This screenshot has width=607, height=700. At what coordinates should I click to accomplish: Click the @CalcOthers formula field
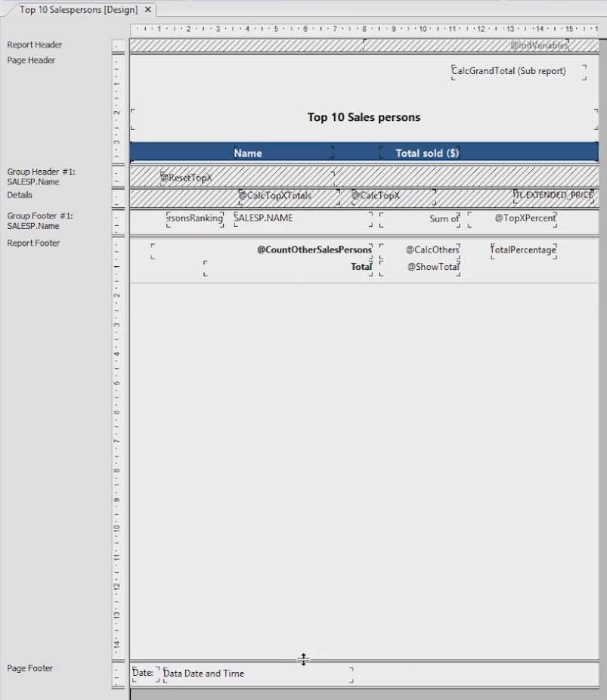coord(432,249)
